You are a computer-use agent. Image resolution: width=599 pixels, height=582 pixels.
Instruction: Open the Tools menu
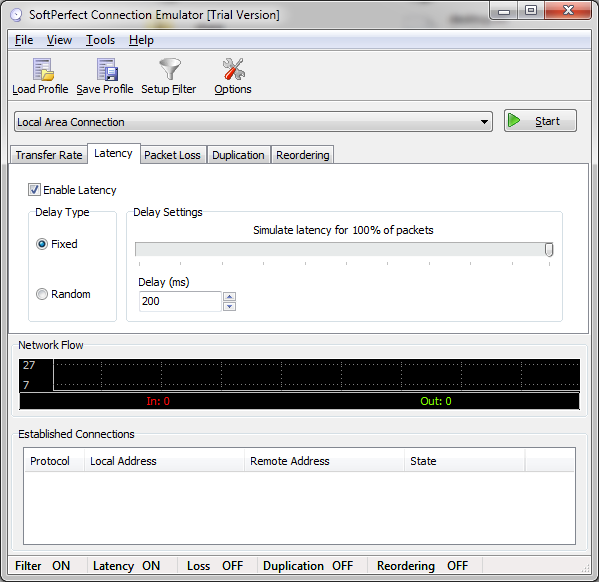(x=100, y=40)
